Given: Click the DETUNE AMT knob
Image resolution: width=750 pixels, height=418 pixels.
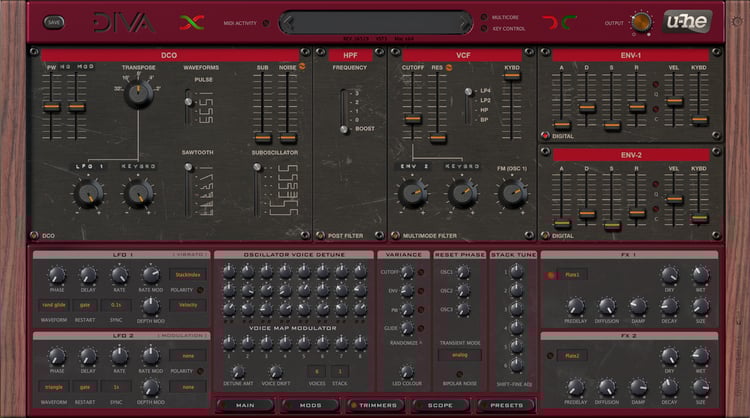Looking at the screenshot, I should click(x=238, y=372).
